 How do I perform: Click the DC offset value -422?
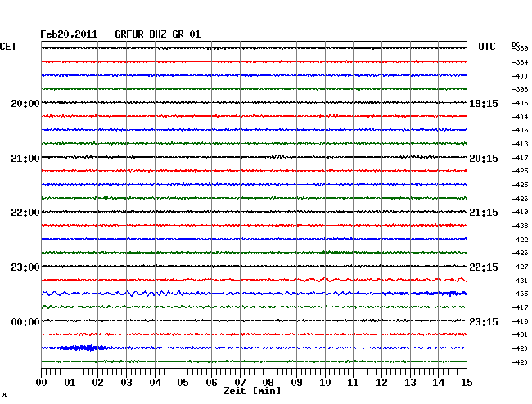(520, 240)
